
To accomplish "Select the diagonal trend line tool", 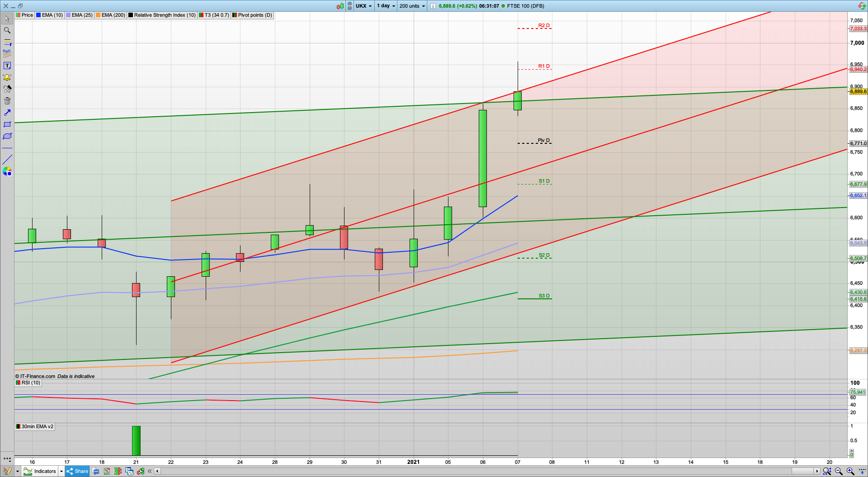I will (x=7, y=160).
